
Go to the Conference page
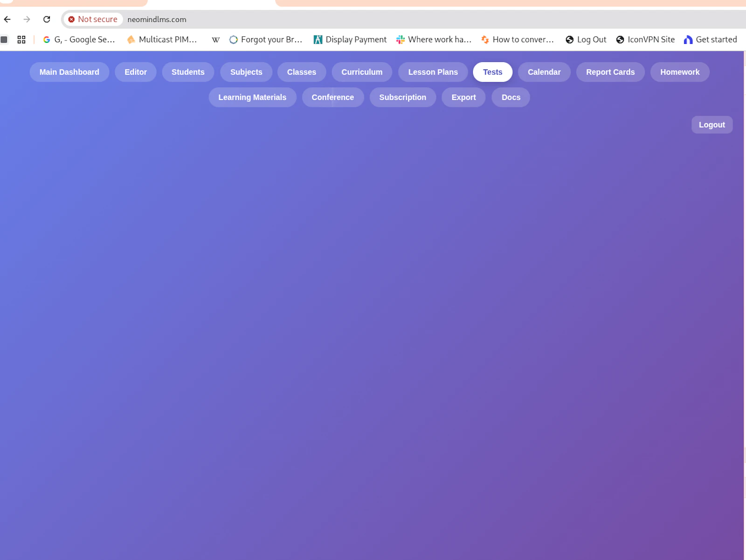tap(333, 97)
